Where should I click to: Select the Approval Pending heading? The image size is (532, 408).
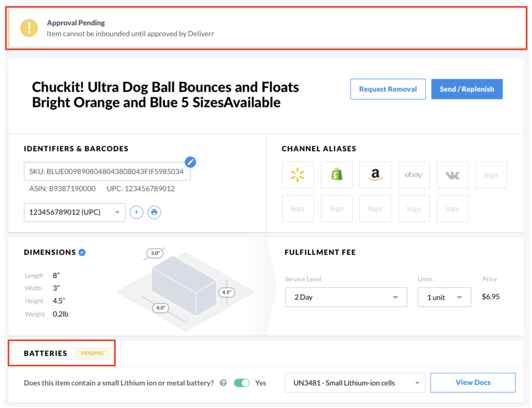76,23
